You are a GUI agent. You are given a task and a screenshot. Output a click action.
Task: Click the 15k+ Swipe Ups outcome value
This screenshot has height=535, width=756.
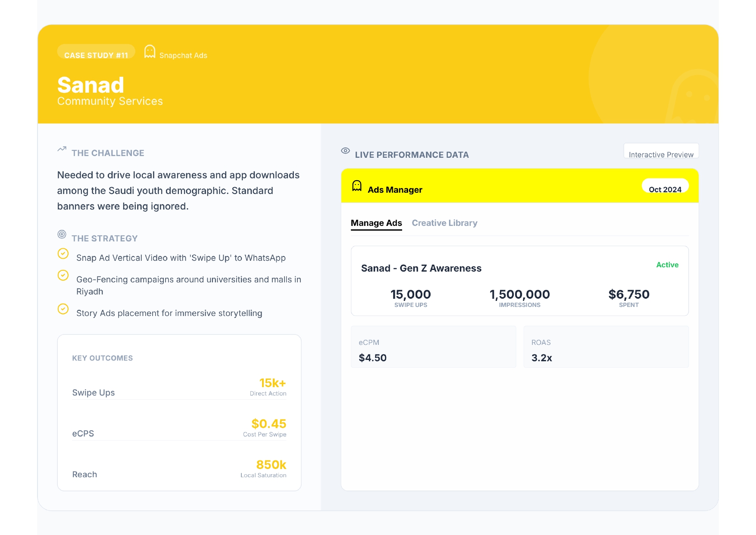(272, 383)
